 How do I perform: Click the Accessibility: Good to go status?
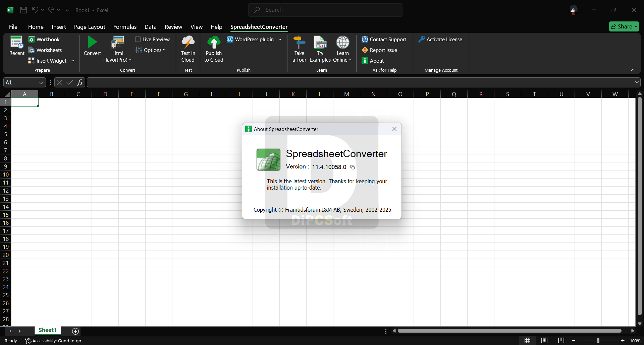[53, 341]
